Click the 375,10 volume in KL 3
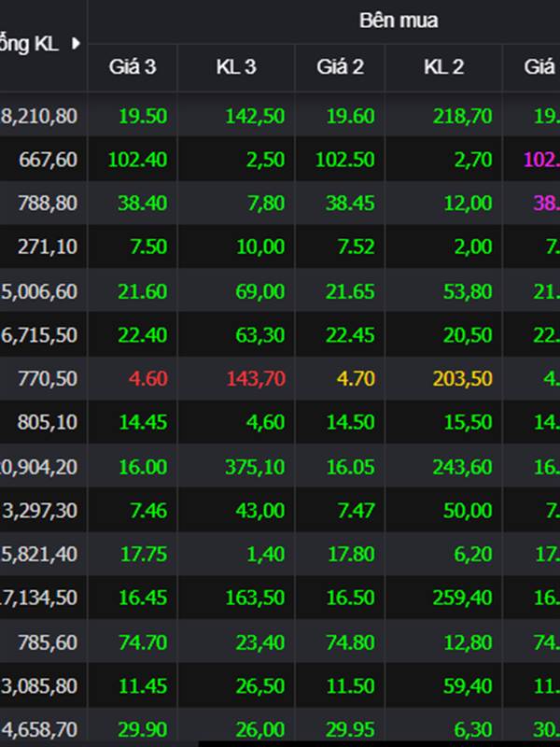This screenshot has width=560, height=747. pyautogui.click(x=255, y=466)
